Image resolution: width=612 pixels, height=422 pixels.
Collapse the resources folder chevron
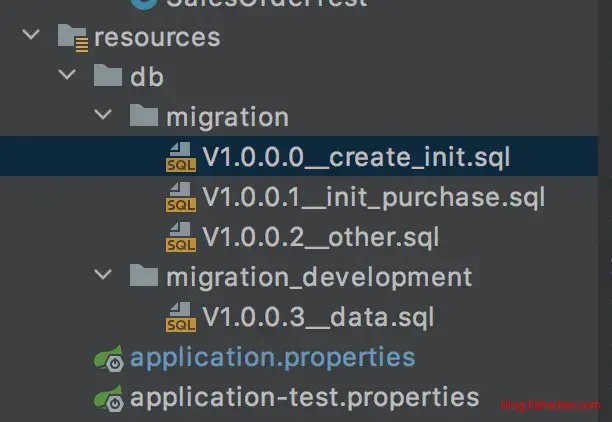click(32, 38)
